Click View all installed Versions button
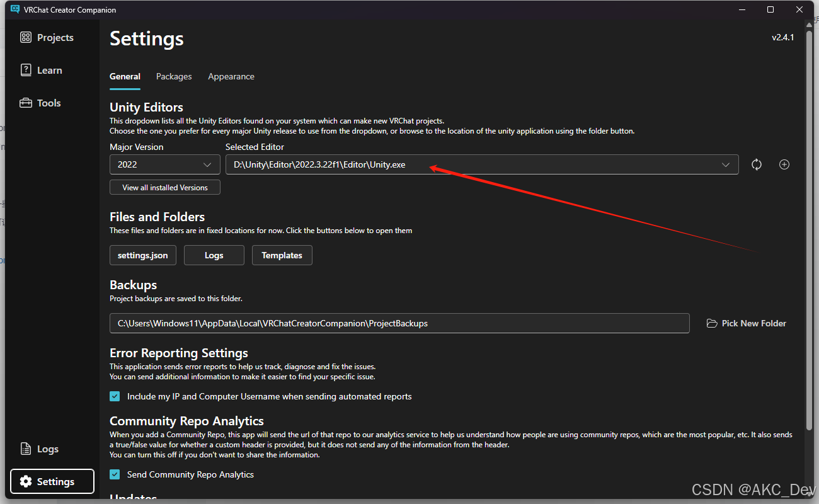819x504 pixels. point(165,188)
